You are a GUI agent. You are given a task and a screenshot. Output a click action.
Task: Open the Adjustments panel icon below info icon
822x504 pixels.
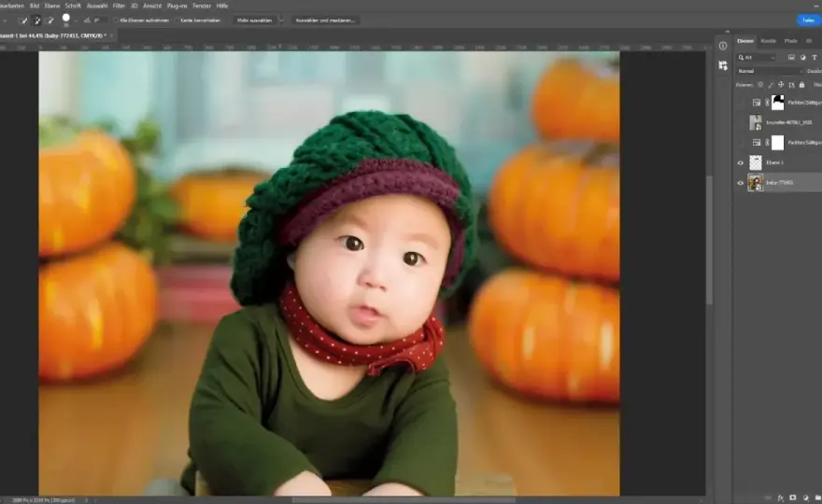pyautogui.click(x=723, y=65)
